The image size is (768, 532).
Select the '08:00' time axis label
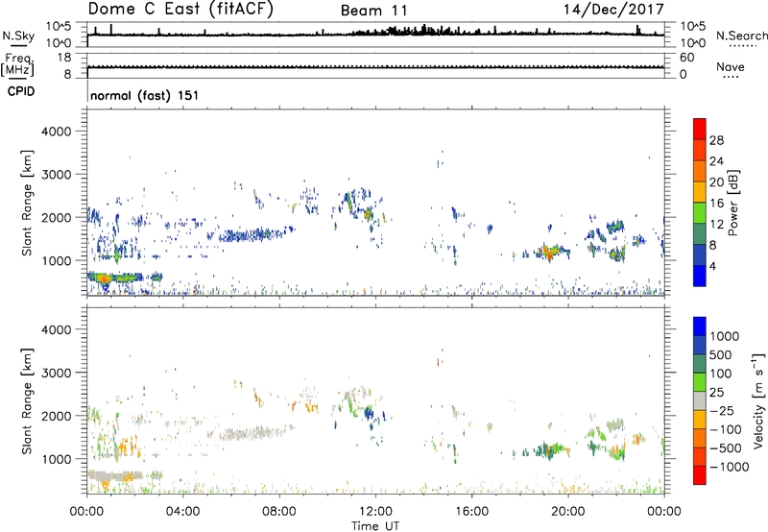click(x=279, y=512)
